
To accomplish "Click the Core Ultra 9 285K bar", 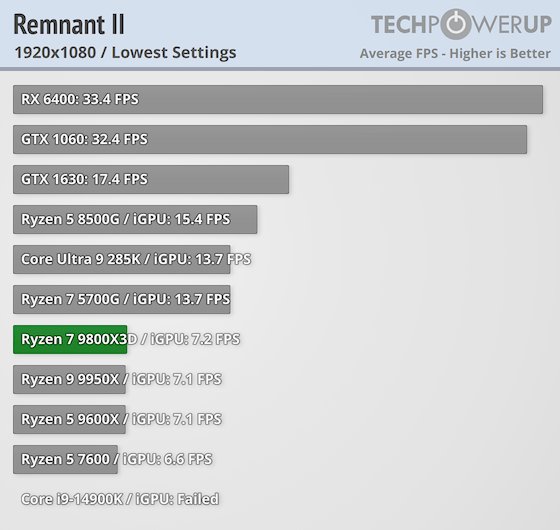I will tap(122, 259).
